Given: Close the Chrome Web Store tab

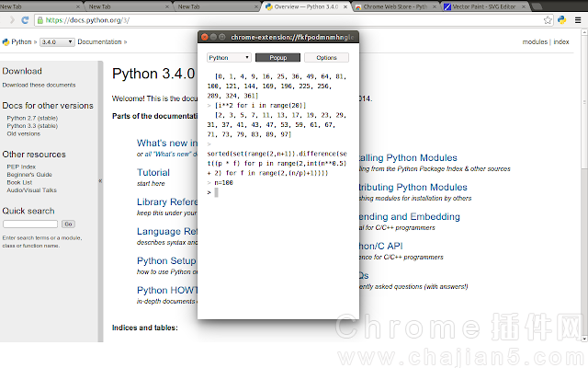Looking at the screenshot, I should 435,6.
